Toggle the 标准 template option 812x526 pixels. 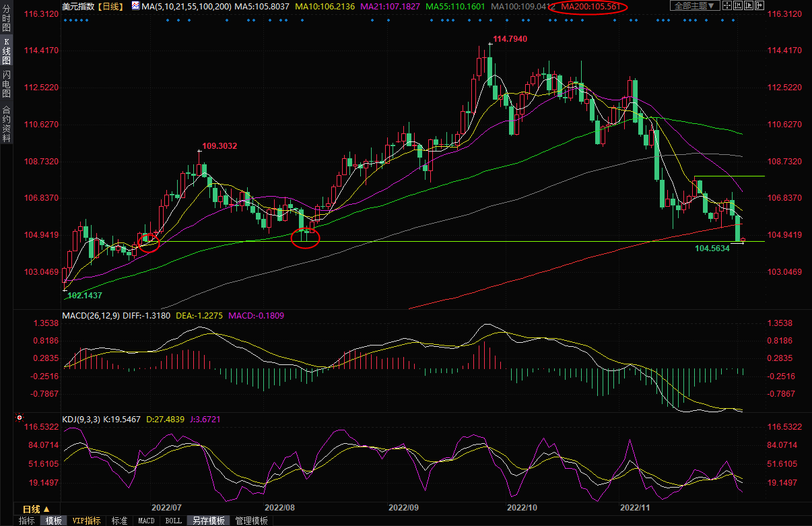(119, 521)
